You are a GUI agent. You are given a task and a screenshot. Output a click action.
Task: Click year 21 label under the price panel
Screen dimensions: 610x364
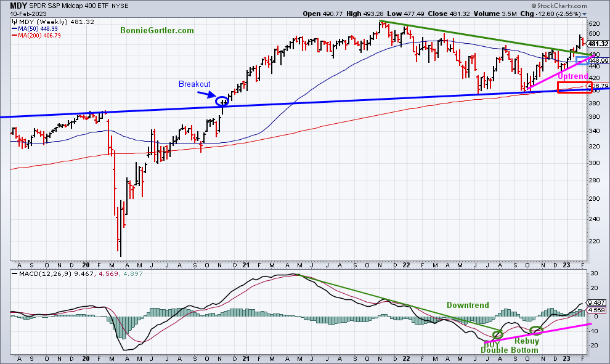246,265
